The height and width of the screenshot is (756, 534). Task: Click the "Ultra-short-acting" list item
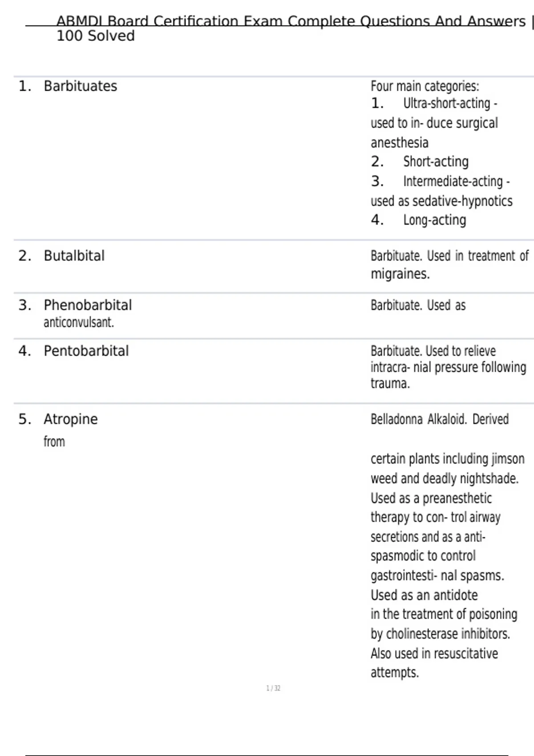click(449, 104)
